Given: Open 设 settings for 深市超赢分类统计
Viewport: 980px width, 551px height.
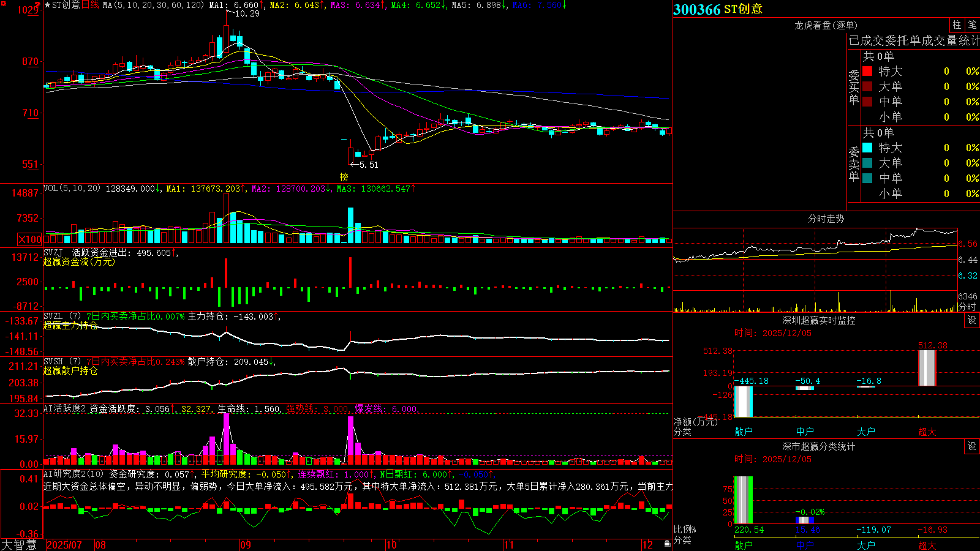Looking at the screenshot, I should pos(972,446).
